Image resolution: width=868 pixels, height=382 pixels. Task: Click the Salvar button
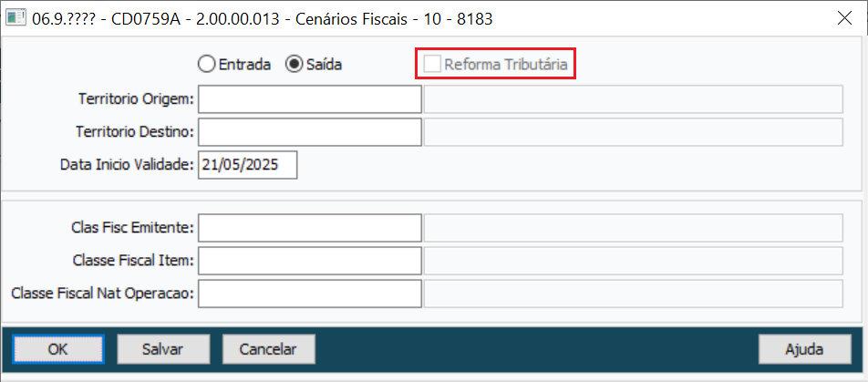(163, 348)
